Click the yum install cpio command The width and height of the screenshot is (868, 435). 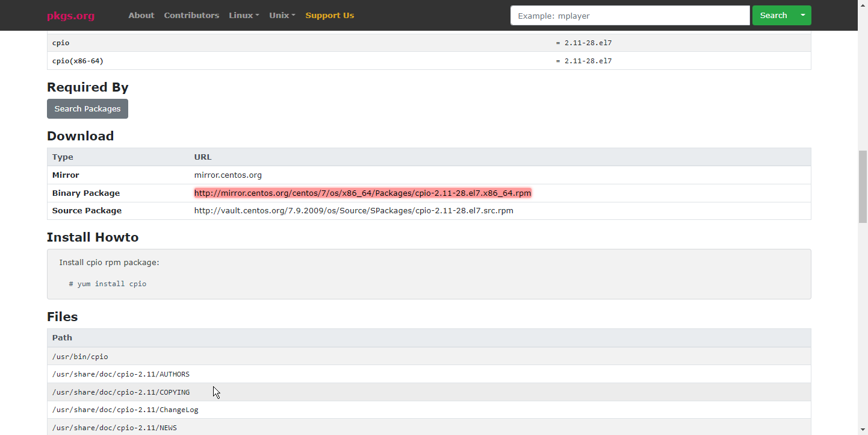pyautogui.click(x=111, y=284)
